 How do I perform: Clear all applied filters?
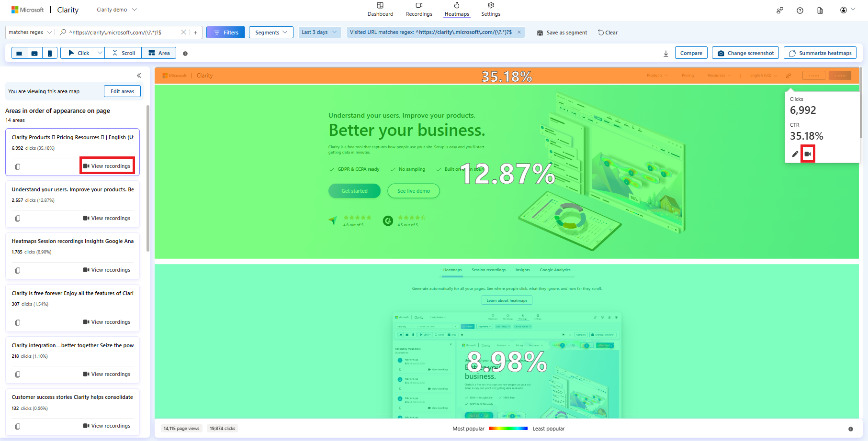coord(608,33)
